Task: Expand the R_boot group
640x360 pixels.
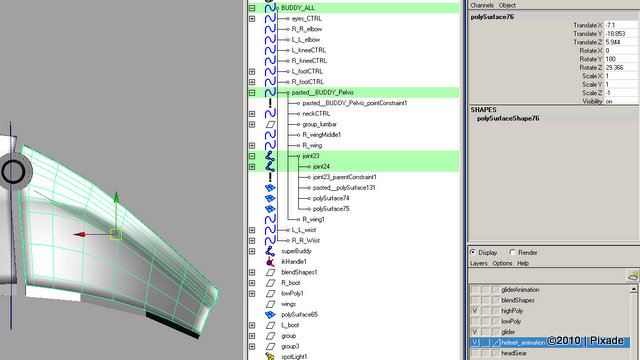Action: pos(252,283)
